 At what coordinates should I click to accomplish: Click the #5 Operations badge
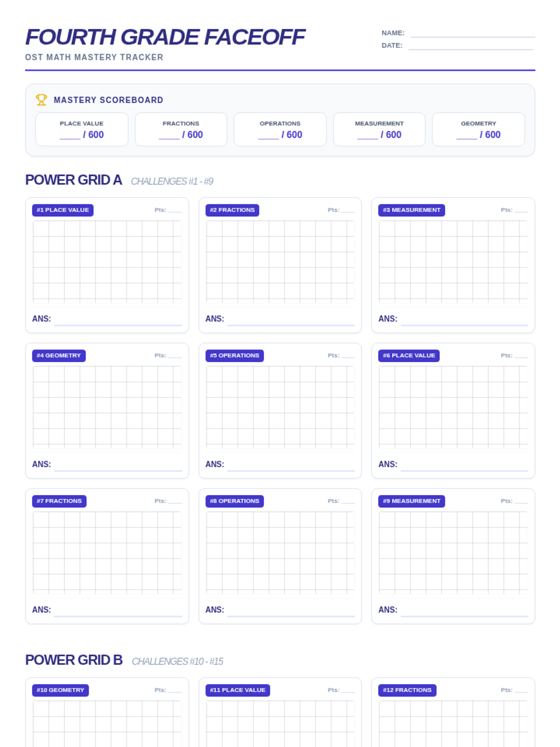(x=234, y=356)
